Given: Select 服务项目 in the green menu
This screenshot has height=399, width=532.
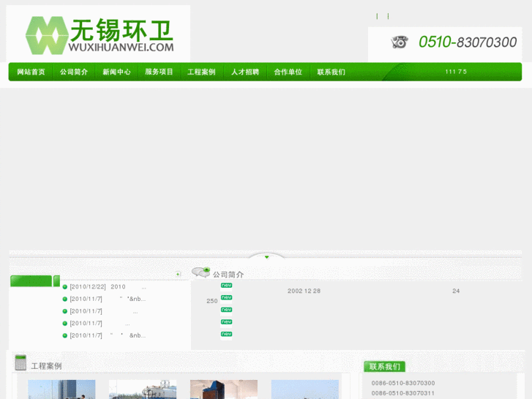Looking at the screenshot, I should 160,72.
